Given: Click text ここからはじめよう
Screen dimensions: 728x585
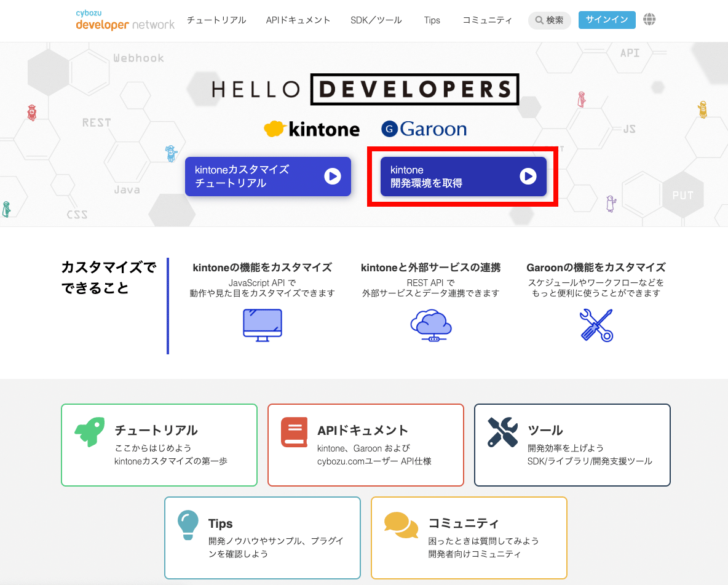Looking at the screenshot, I should pyautogui.click(x=152, y=448).
